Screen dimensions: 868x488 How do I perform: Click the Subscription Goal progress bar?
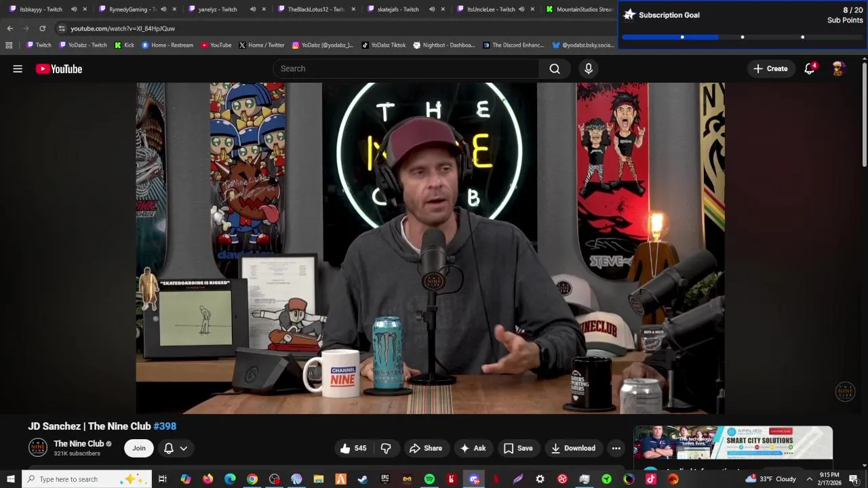(x=742, y=37)
